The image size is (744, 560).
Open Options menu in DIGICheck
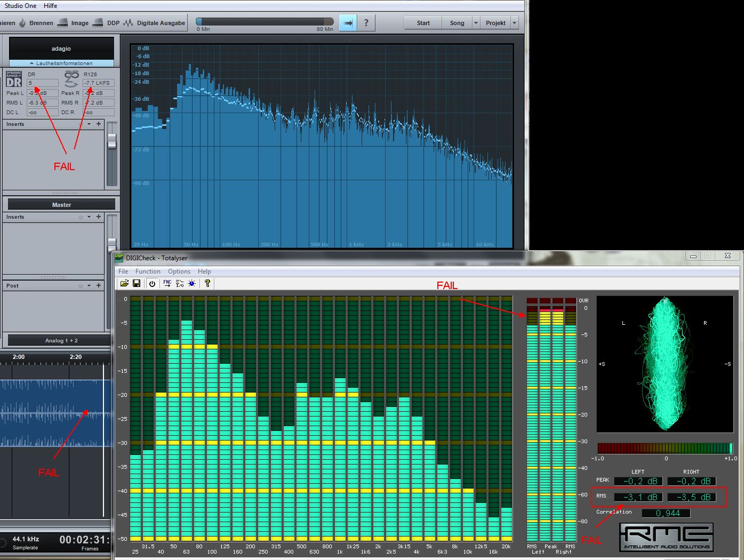[179, 271]
